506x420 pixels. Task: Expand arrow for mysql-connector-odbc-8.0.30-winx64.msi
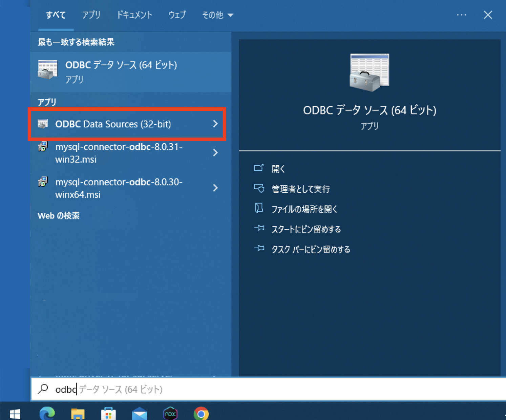tap(215, 188)
